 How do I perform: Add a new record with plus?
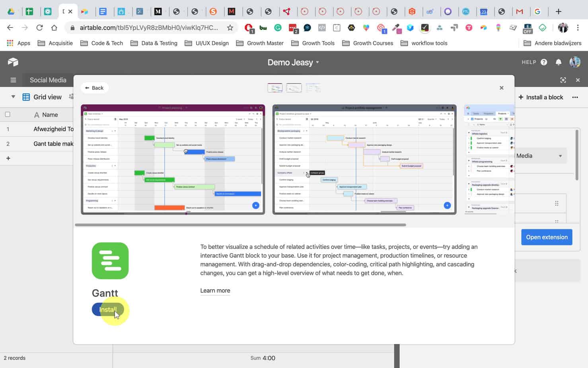point(8,158)
